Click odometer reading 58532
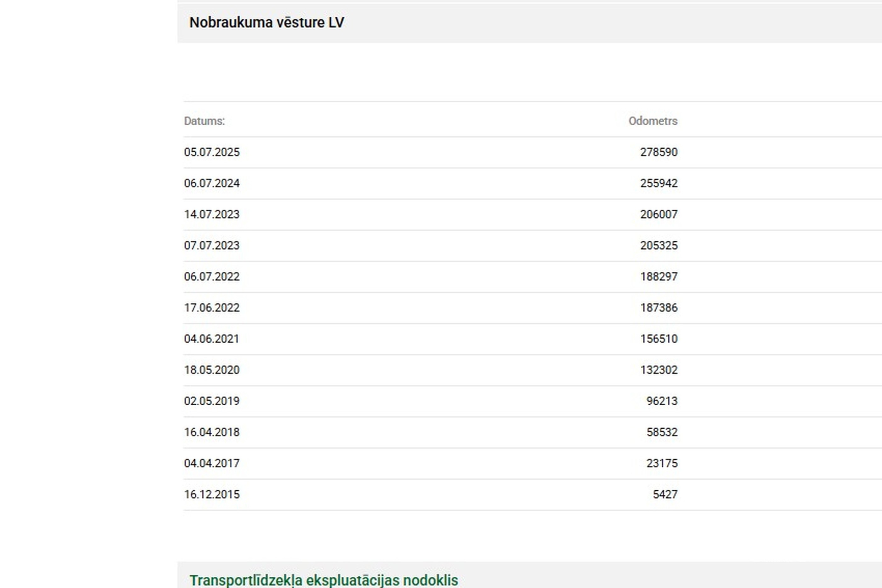The width and height of the screenshot is (882, 588). pos(661,432)
